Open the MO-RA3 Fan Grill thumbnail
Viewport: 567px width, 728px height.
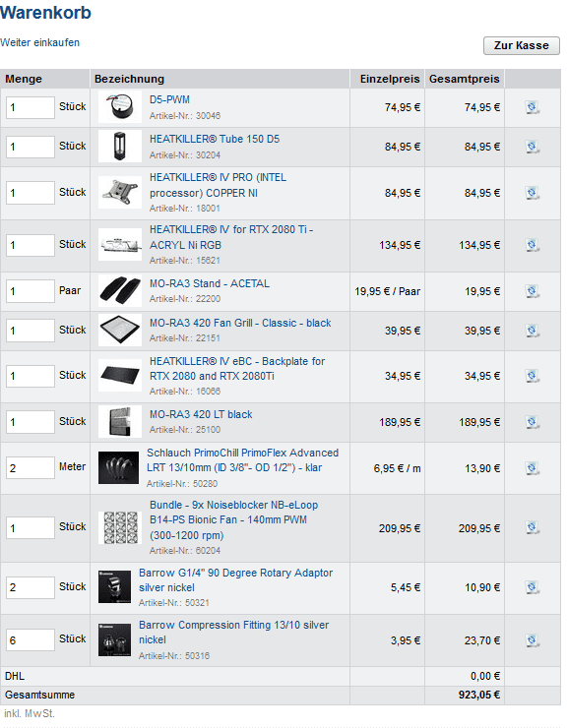[x=120, y=331]
